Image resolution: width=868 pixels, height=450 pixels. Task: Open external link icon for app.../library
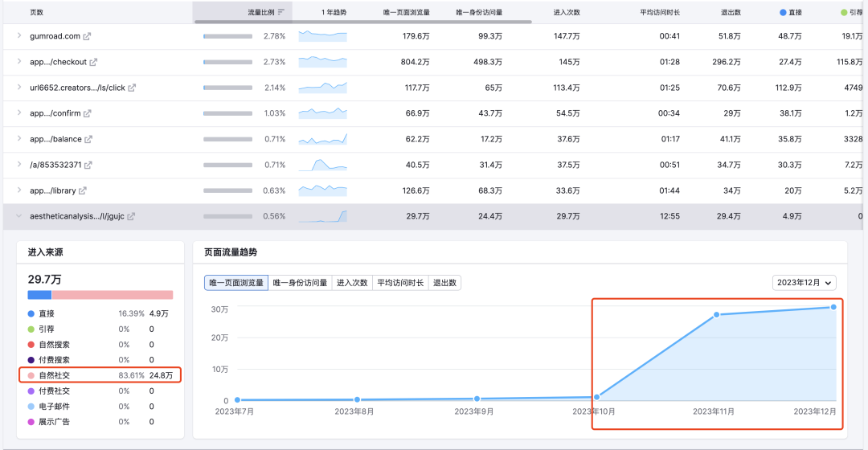(x=83, y=190)
